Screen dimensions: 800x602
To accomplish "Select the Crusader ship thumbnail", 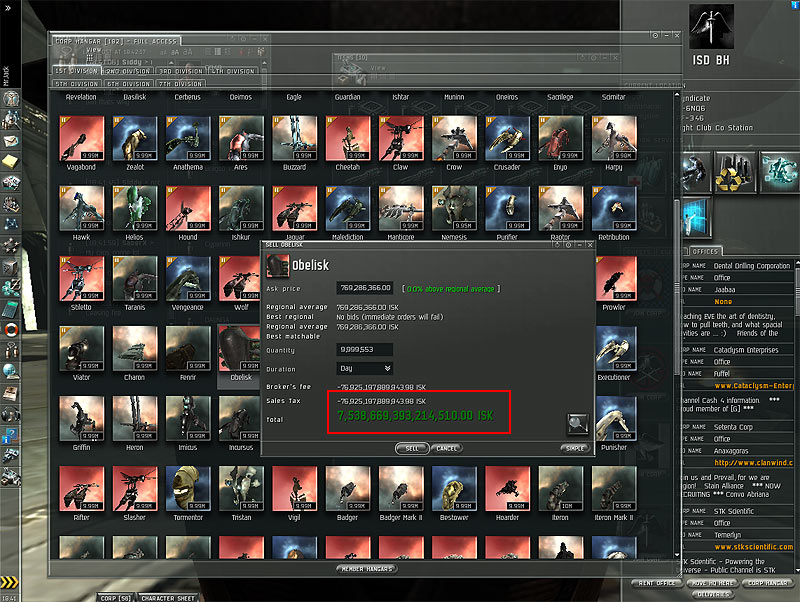I will tap(507, 139).
